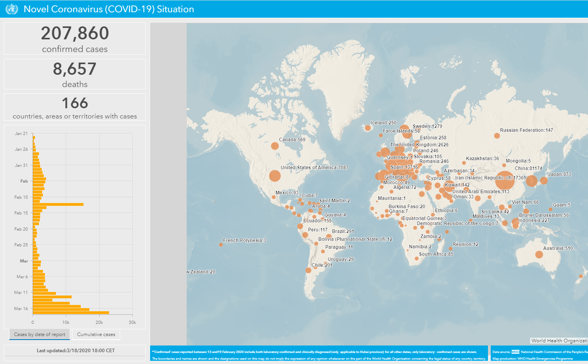Image resolution: width=588 pixels, height=364 pixels.
Task: Click the 207,860 confirmed cases panel
Action: pos(74,38)
